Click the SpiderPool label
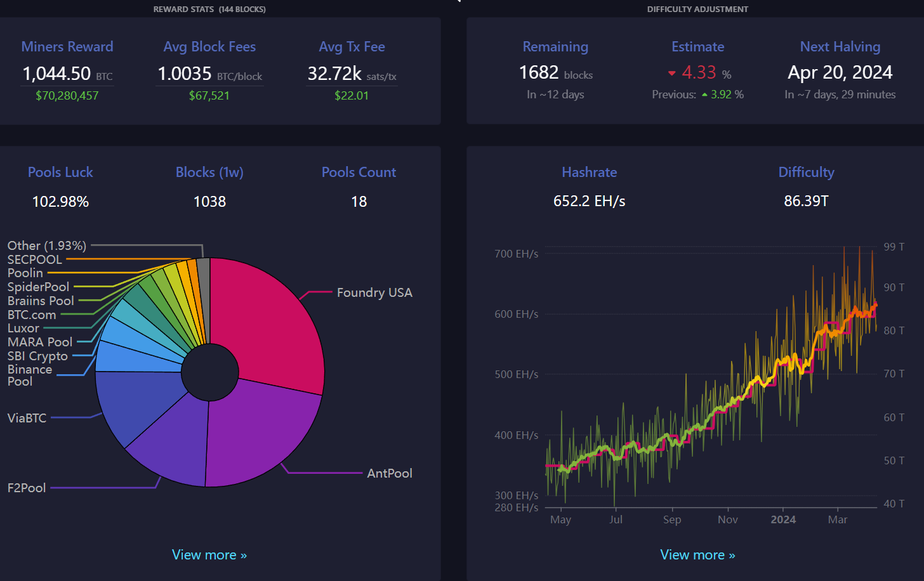The width and height of the screenshot is (924, 581). click(x=38, y=287)
